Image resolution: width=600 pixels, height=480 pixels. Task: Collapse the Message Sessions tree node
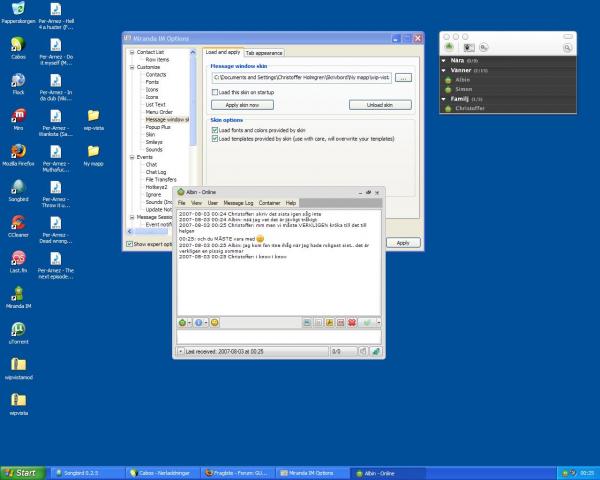coord(132,217)
